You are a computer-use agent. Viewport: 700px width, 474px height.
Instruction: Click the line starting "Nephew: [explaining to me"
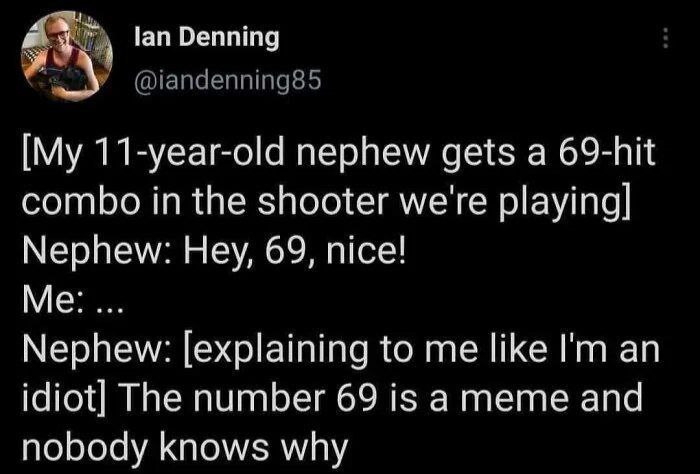341,350
